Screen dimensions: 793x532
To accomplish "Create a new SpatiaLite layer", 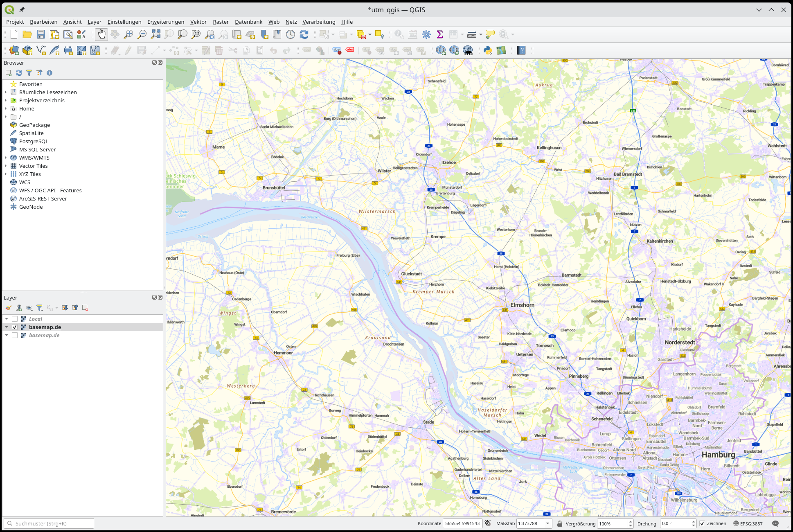I will tap(54, 50).
